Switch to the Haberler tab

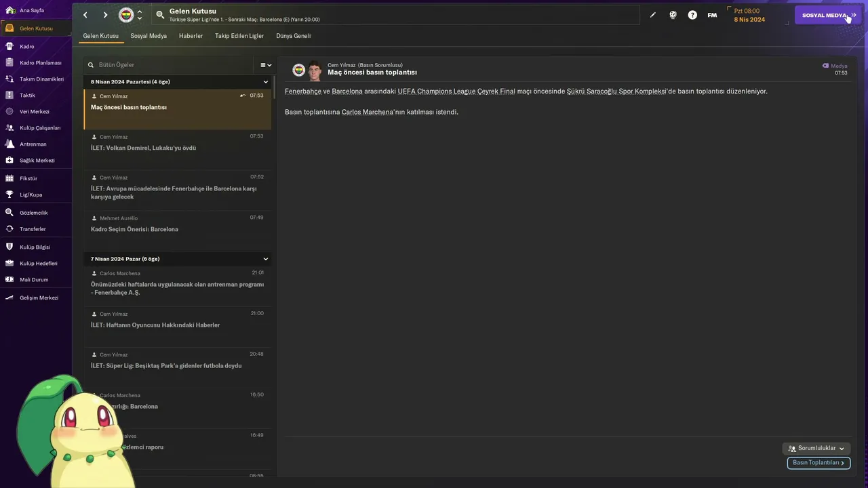pos(191,36)
